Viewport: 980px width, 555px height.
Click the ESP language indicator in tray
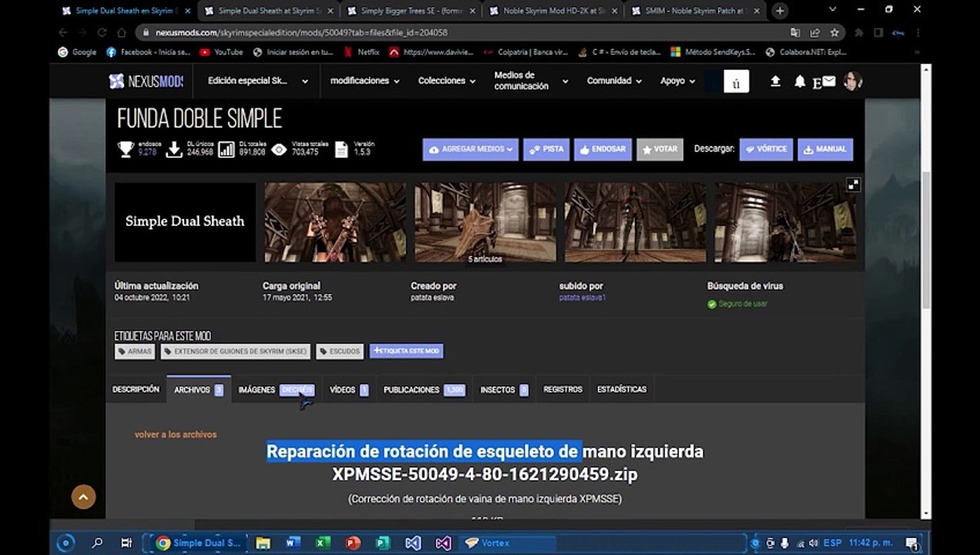click(832, 543)
